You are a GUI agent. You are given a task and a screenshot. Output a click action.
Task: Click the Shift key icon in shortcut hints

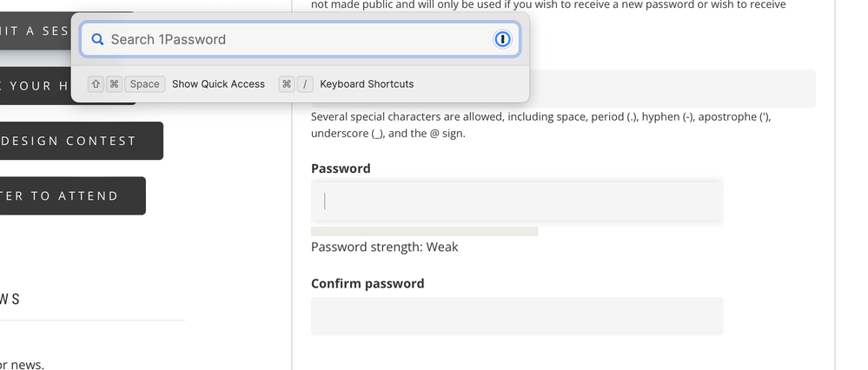coord(96,84)
